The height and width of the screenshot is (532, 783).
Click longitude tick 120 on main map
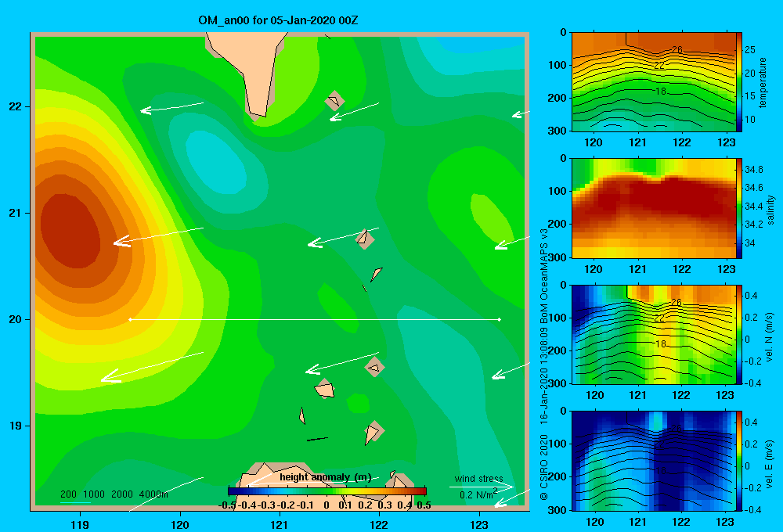coord(180,524)
